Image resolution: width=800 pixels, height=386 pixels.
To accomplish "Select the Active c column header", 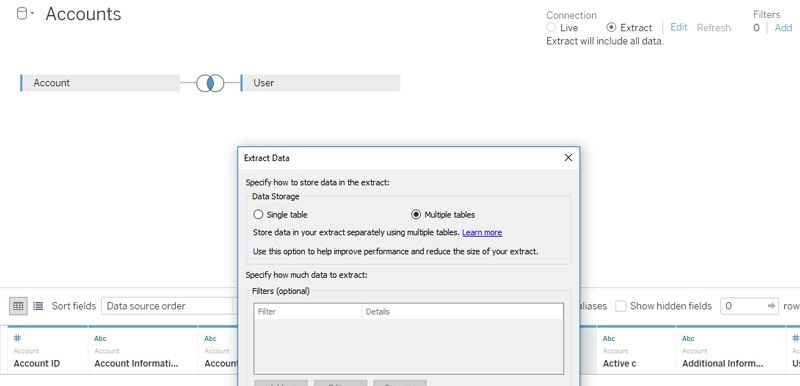I will pos(619,364).
